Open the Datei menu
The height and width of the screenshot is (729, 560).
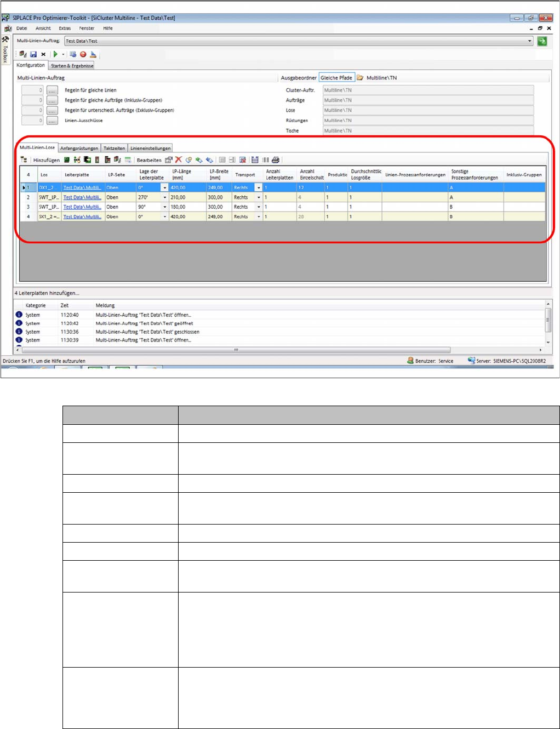click(22, 29)
